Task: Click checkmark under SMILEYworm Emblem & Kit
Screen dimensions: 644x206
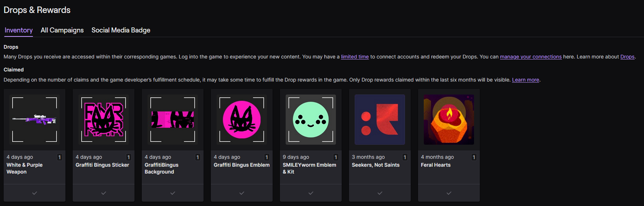Action: (x=311, y=193)
